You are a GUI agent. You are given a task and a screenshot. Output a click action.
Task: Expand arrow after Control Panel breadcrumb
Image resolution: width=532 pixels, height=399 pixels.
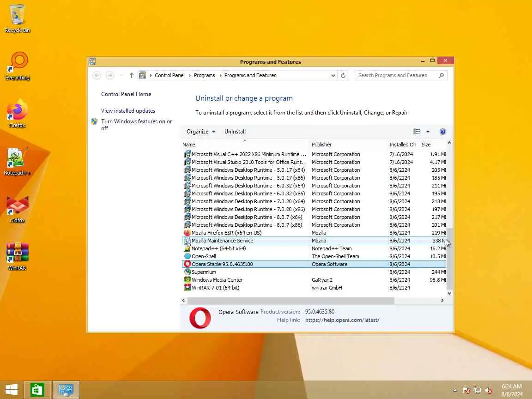pyautogui.click(x=189, y=75)
